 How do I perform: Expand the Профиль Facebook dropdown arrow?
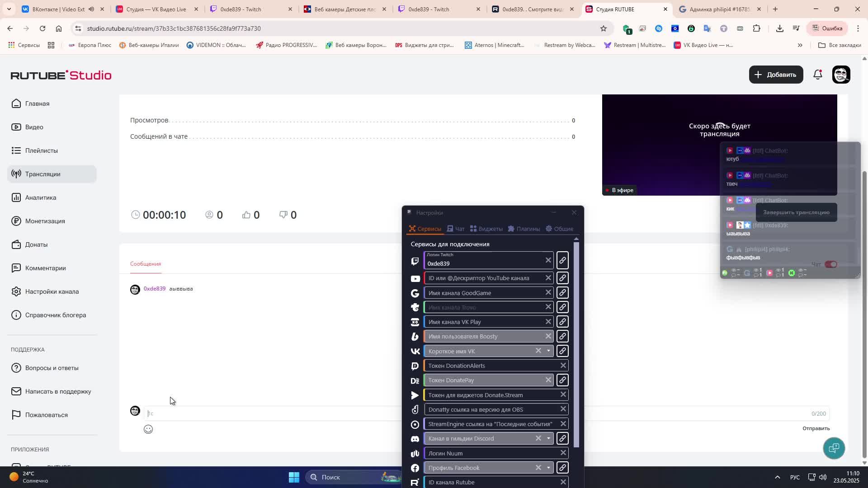coord(549,468)
